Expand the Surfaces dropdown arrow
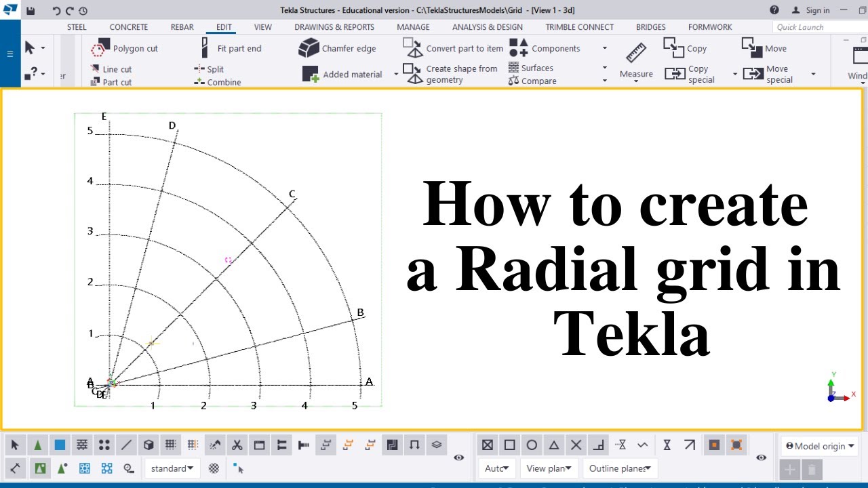The image size is (868, 488). (x=605, y=68)
